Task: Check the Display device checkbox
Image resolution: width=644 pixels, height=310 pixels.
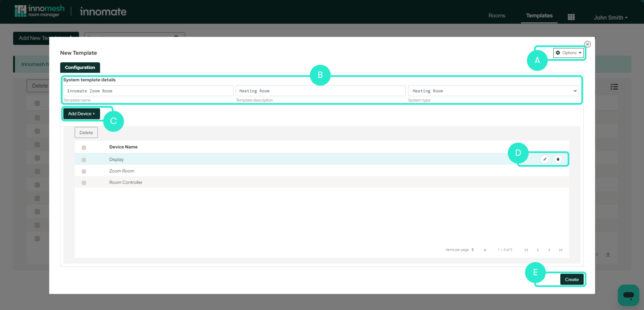Action: click(x=84, y=160)
